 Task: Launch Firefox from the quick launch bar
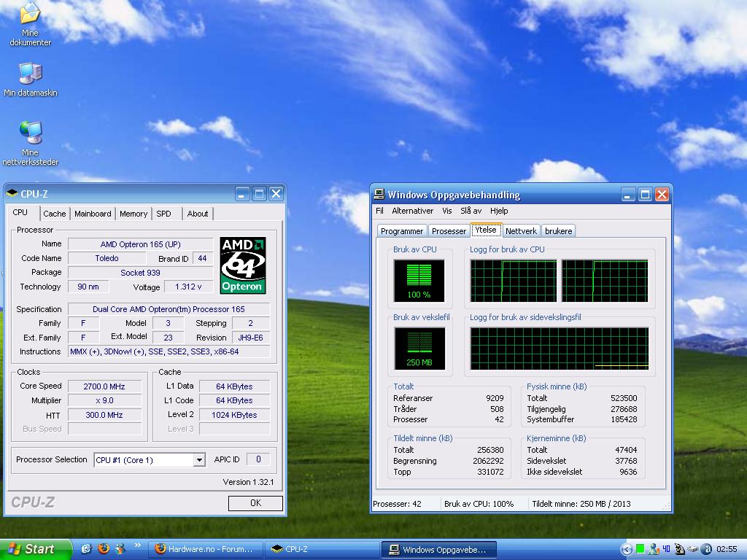coord(103,548)
